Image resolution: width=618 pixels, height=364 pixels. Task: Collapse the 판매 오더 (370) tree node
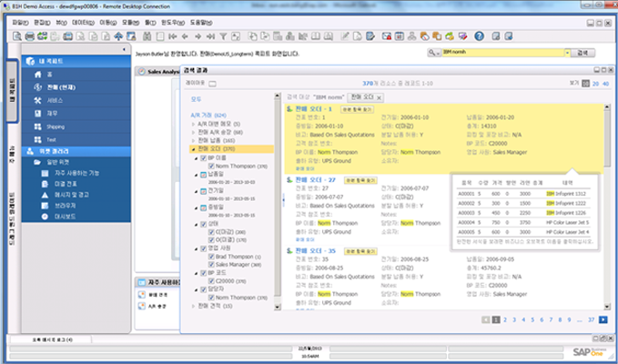194,149
